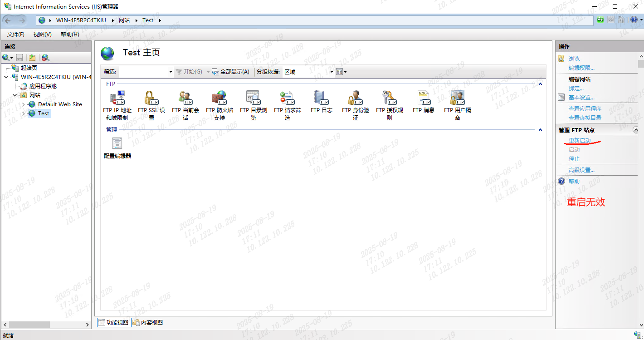Open FTP 请求筛选 feature

(288, 105)
